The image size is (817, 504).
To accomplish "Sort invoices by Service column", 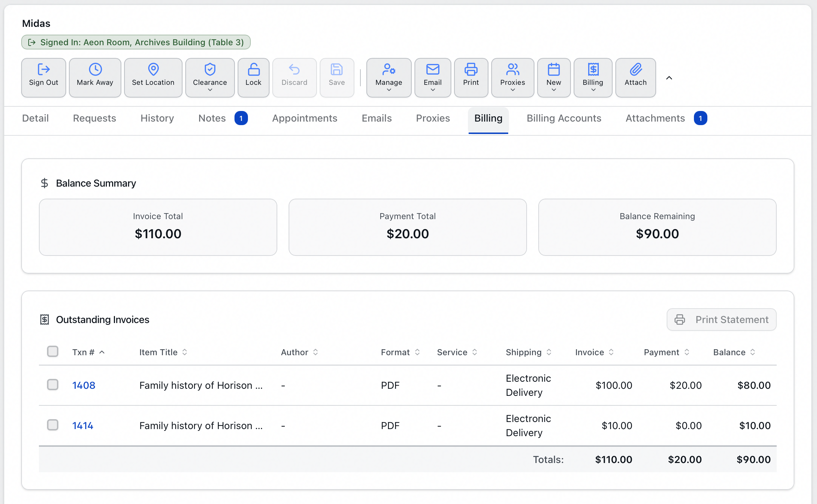I will 457,352.
